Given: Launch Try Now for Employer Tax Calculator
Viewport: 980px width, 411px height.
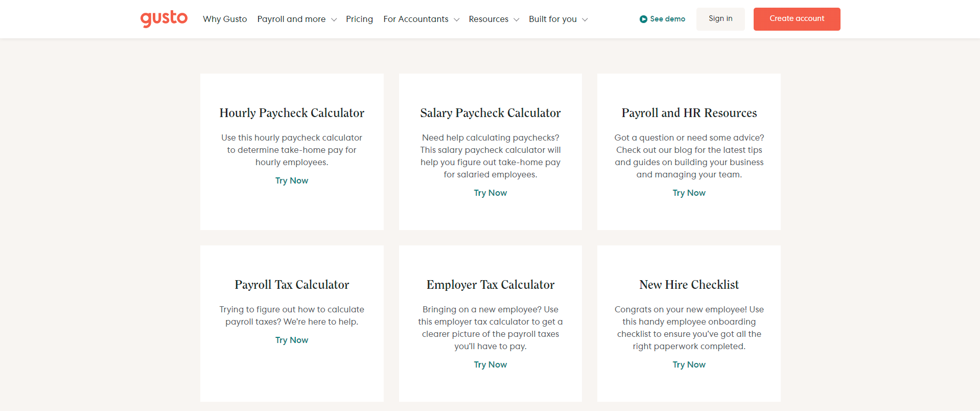Looking at the screenshot, I should pos(491,364).
